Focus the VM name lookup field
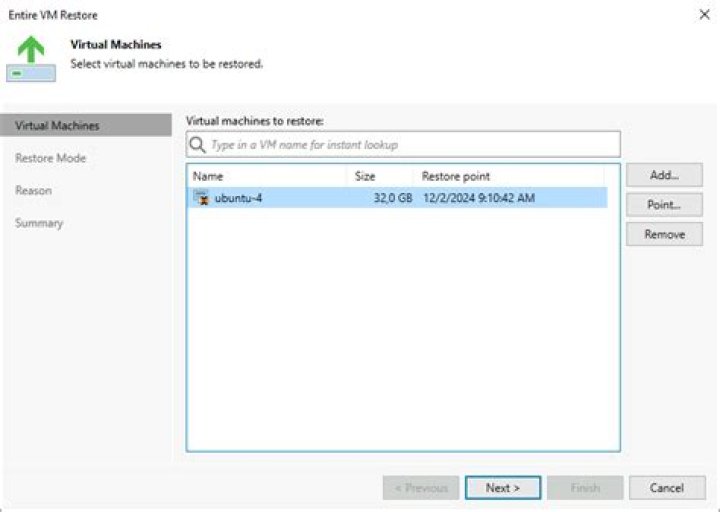This screenshot has width=720, height=512. (403, 145)
